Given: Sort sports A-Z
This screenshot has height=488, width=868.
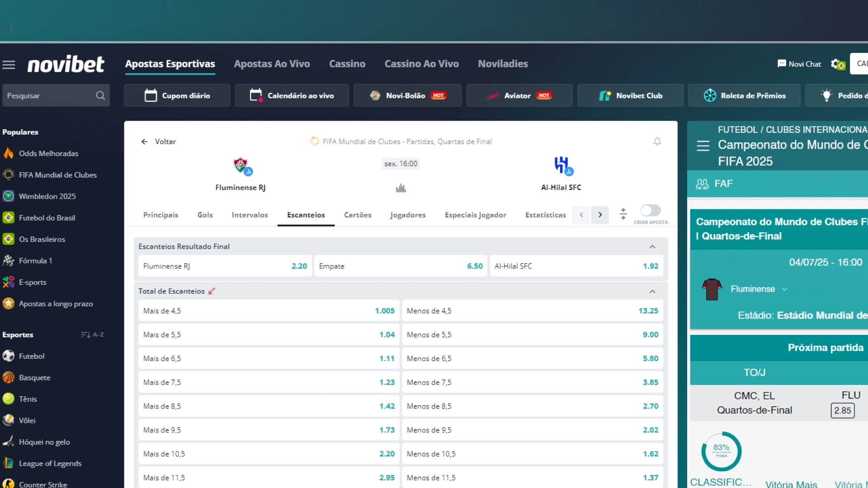Looking at the screenshot, I should point(92,335).
